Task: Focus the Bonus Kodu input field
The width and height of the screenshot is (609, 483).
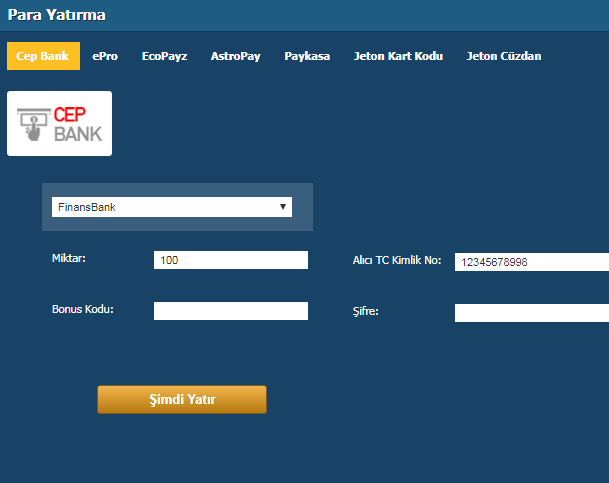Action: tap(231, 311)
